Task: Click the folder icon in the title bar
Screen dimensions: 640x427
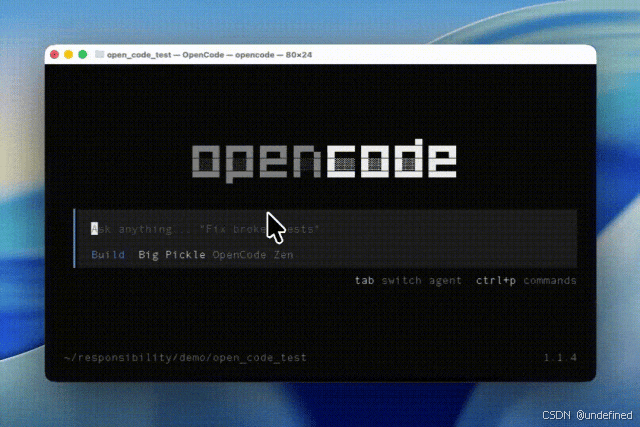Action: click(99, 54)
